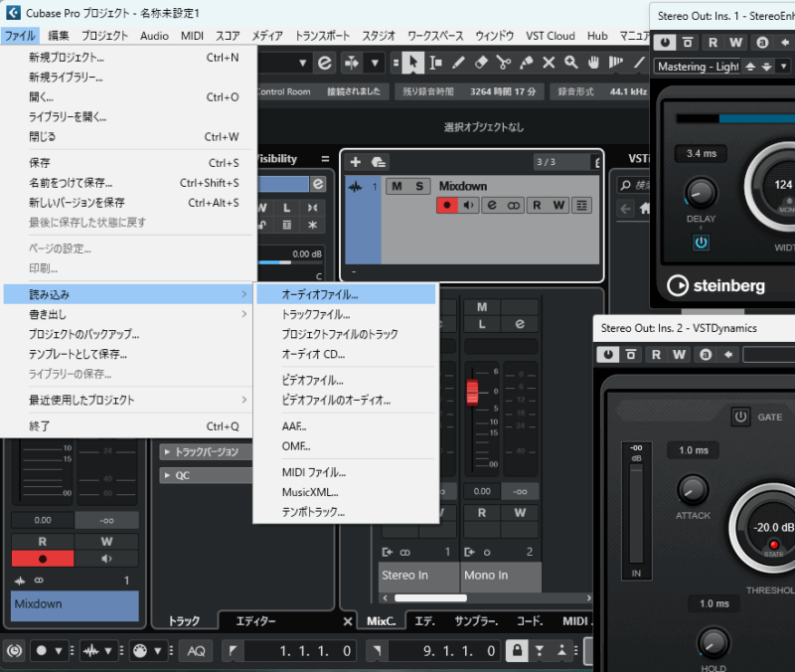Toggle Read automation R on Mixdown track row
Image resolution: width=795 pixels, height=672 pixels.
537,205
